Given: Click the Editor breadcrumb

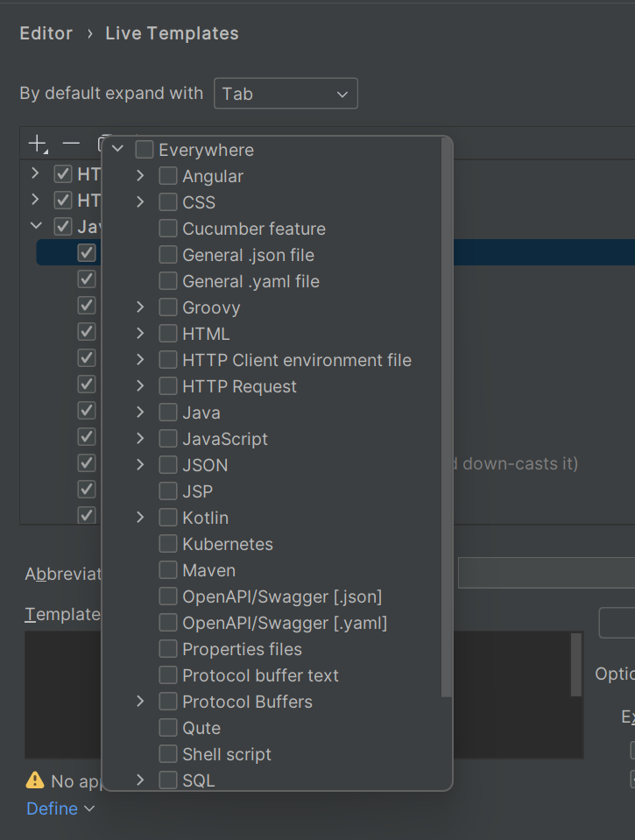Looking at the screenshot, I should pyautogui.click(x=46, y=33).
